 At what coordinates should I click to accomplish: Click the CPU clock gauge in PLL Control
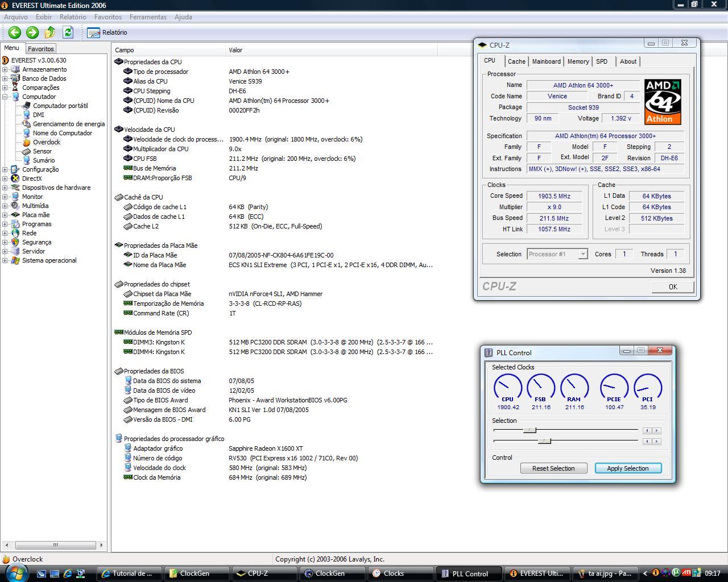(507, 388)
